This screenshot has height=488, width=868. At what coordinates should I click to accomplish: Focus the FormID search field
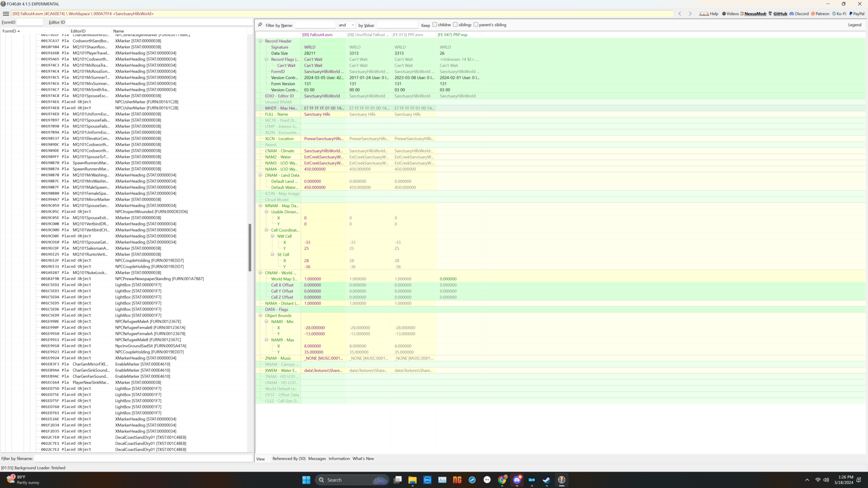pyautogui.click(x=30, y=22)
